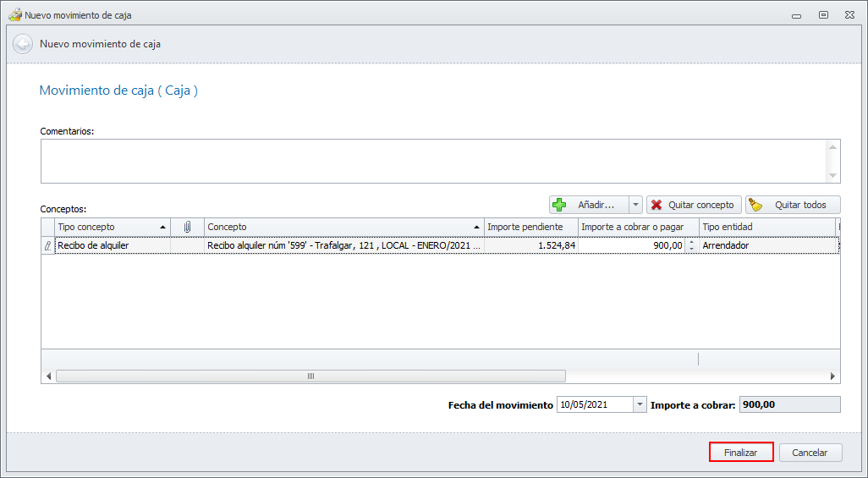This screenshot has height=478, width=868.
Task: Click the Importe a cobrar total field
Action: (790, 405)
